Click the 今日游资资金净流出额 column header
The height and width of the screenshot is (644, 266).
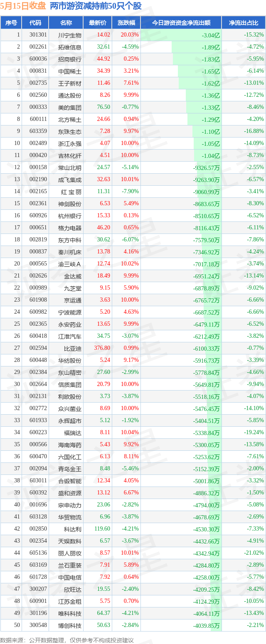[181, 23]
